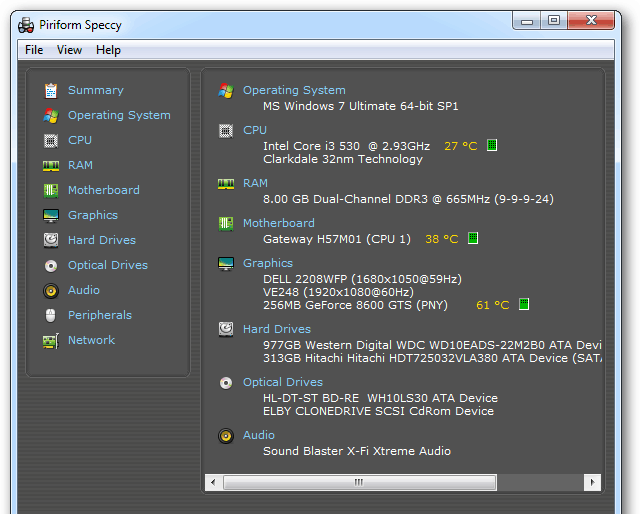Open the Network icon in sidebar
640x514 pixels.
(50, 340)
